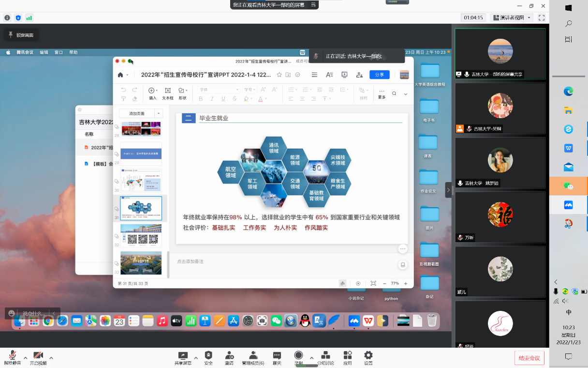Open WeChat from the Windows taskbar
The height and width of the screenshot is (368, 588).
coord(569,186)
